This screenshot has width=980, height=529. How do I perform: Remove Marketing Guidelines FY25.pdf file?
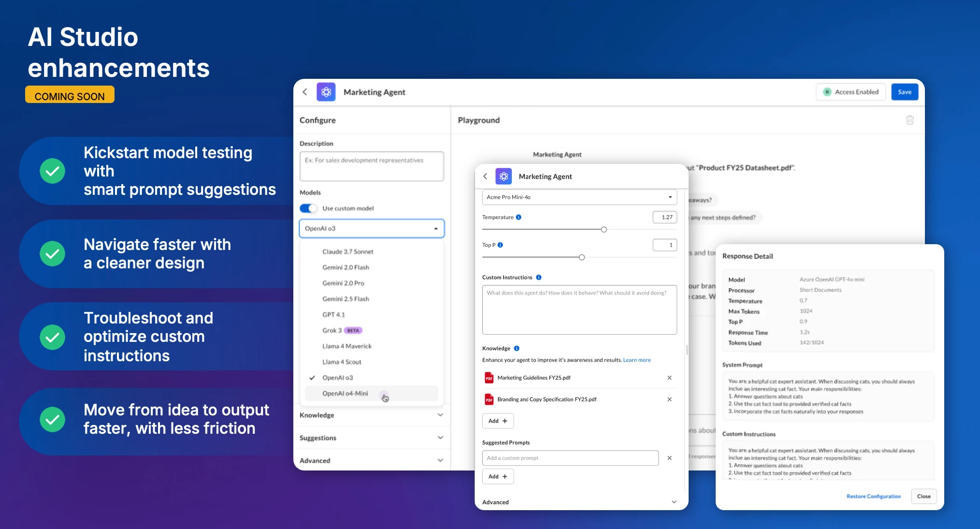pyautogui.click(x=669, y=378)
